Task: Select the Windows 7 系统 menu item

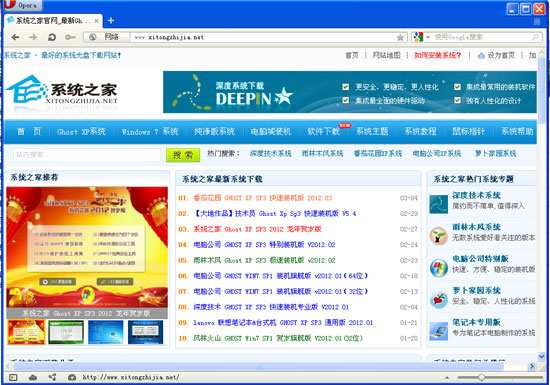Action: 150,131
